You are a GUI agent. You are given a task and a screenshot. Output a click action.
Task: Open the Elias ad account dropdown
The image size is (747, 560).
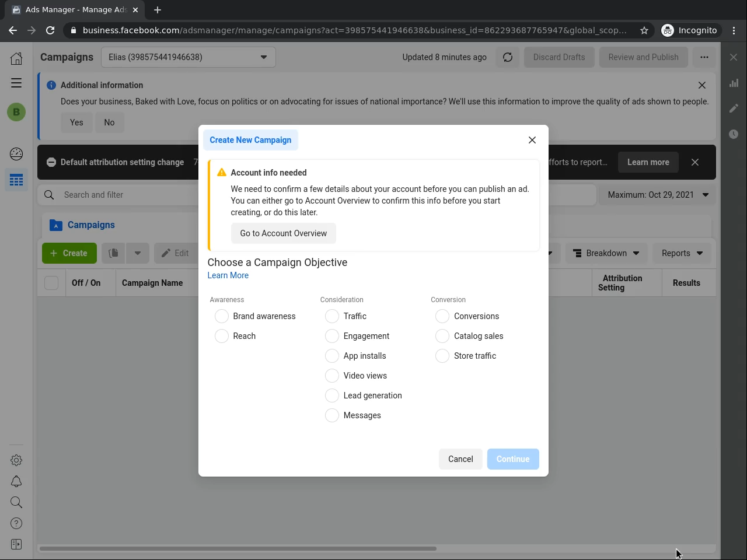188,57
